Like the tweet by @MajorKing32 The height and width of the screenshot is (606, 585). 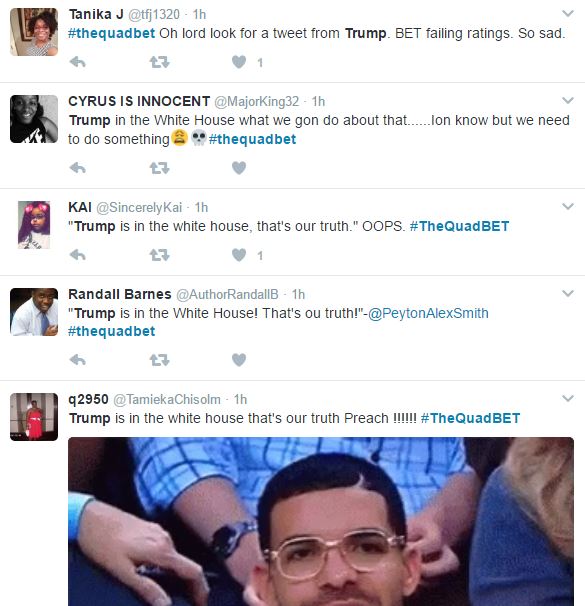click(x=239, y=168)
